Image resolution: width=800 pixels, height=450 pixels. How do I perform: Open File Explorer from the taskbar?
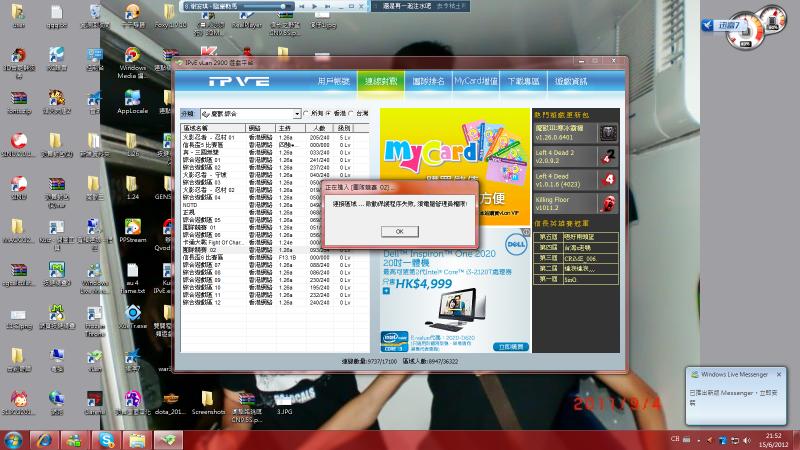(137, 440)
